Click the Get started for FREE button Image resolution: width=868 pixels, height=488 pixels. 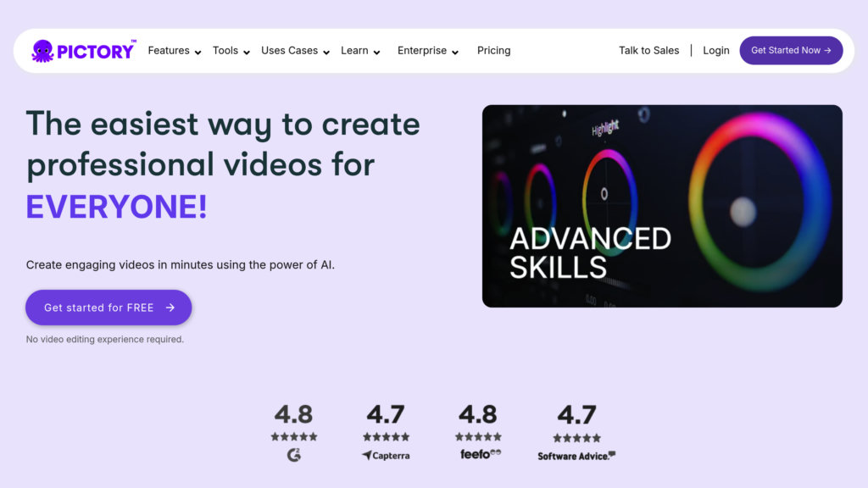[108, 308]
